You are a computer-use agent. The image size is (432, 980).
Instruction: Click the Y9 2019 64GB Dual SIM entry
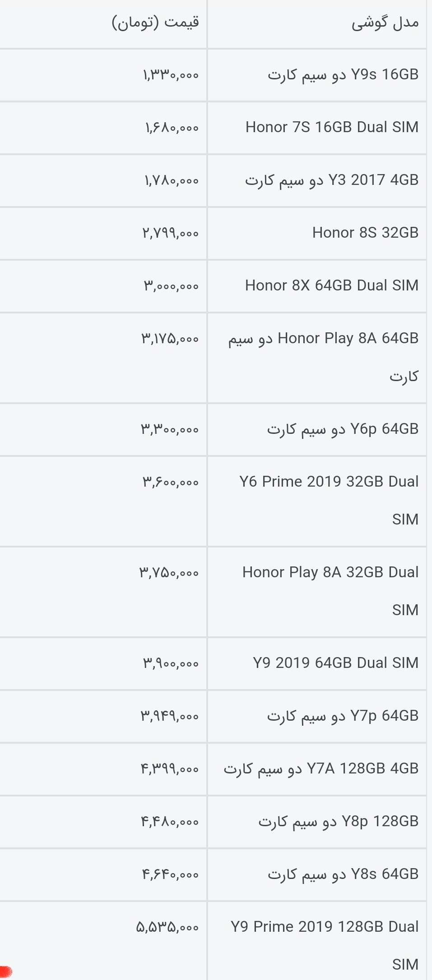pyautogui.click(x=335, y=663)
